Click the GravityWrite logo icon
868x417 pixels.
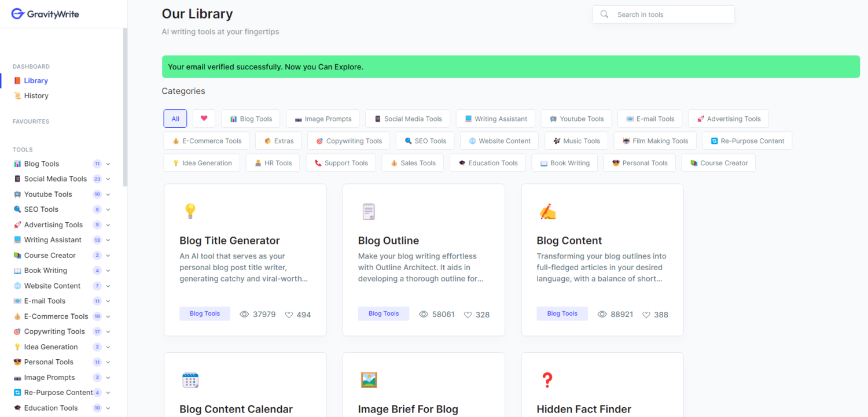[17, 14]
